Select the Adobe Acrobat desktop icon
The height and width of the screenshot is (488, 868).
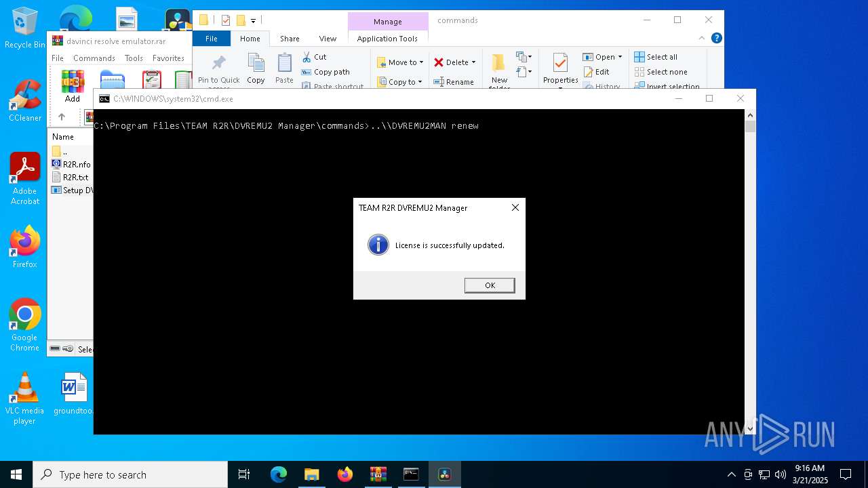coord(25,178)
